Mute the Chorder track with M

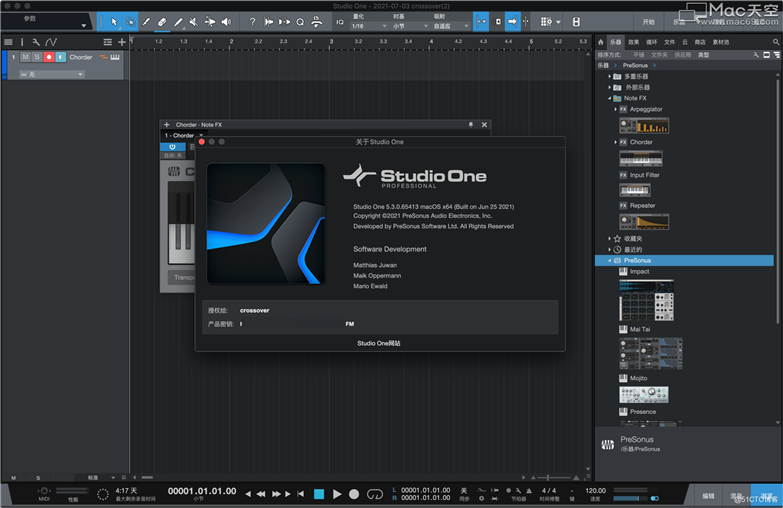coord(25,57)
